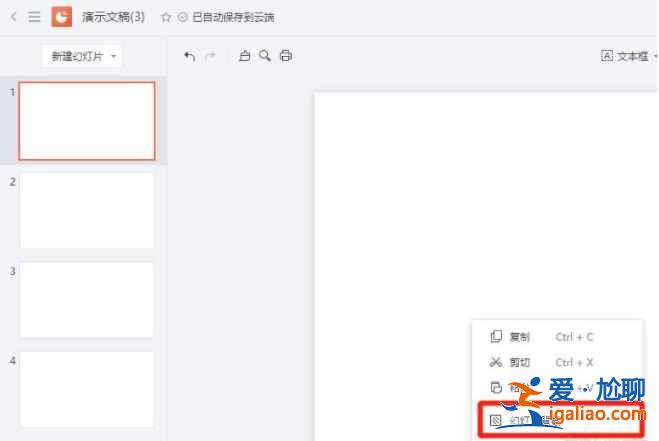The height and width of the screenshot is (441, 659).
Task: Select the format painter icon
Action: coord(245,56)
